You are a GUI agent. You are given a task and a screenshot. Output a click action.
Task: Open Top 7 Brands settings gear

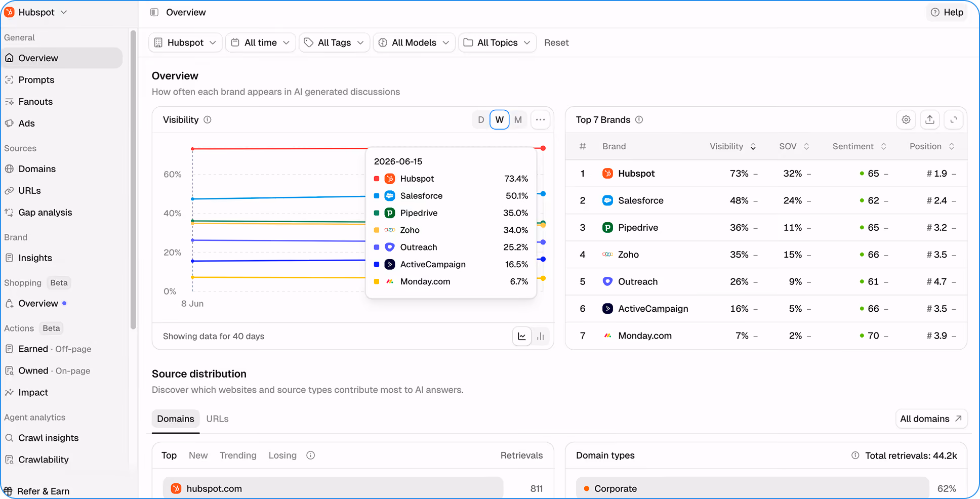(x=906, y=120)
